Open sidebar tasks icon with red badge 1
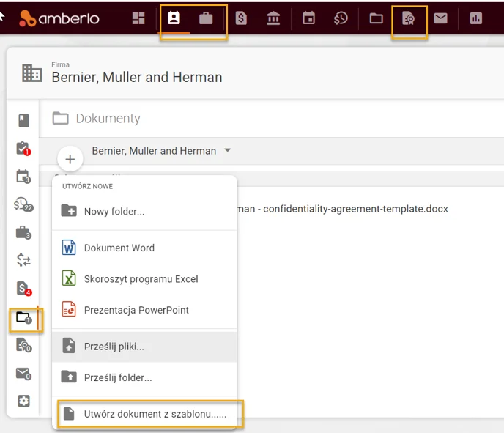The width and height of the screenshot is (504, 433). [23, 149]
